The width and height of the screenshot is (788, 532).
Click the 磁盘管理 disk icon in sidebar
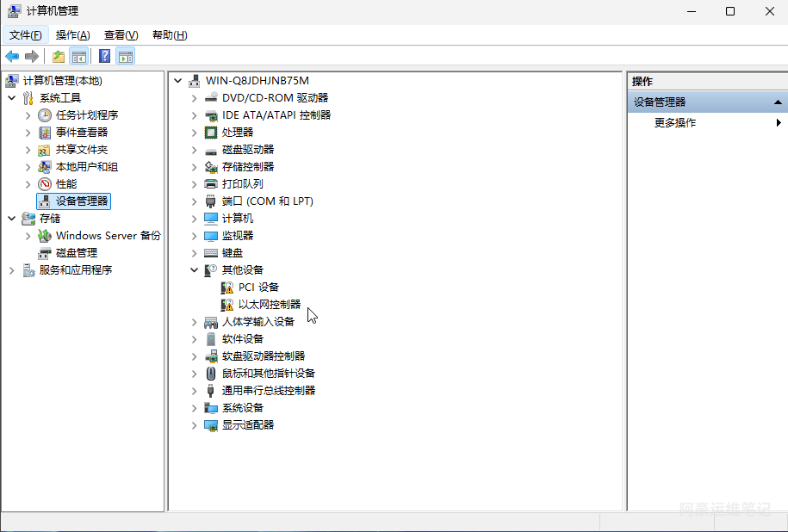click(x=45, y=253)
